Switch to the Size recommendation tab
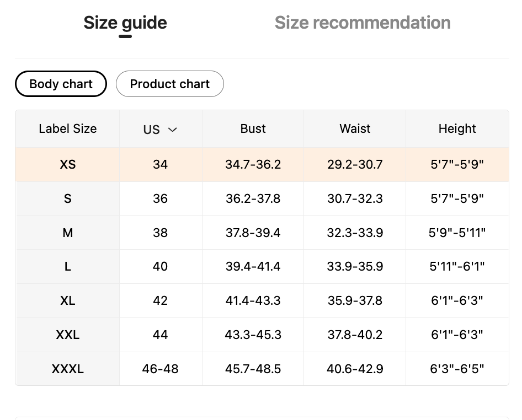This screenshot has width=522, height=420. (363, 23)
